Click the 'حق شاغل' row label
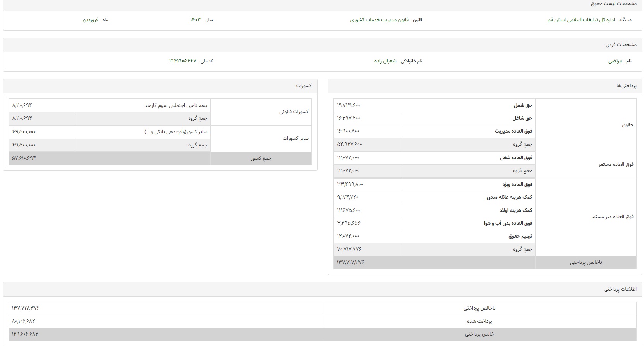The image size is (644, 346). (522, 118)
